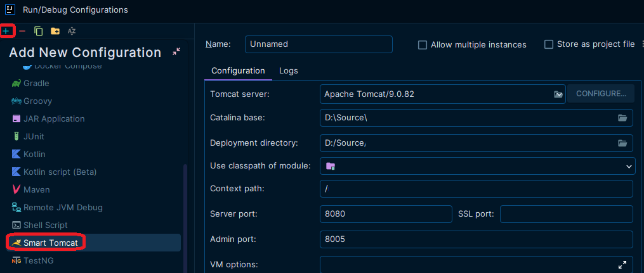
Task: Click the CONFIGURE... button
Action: tap(601, 94)
